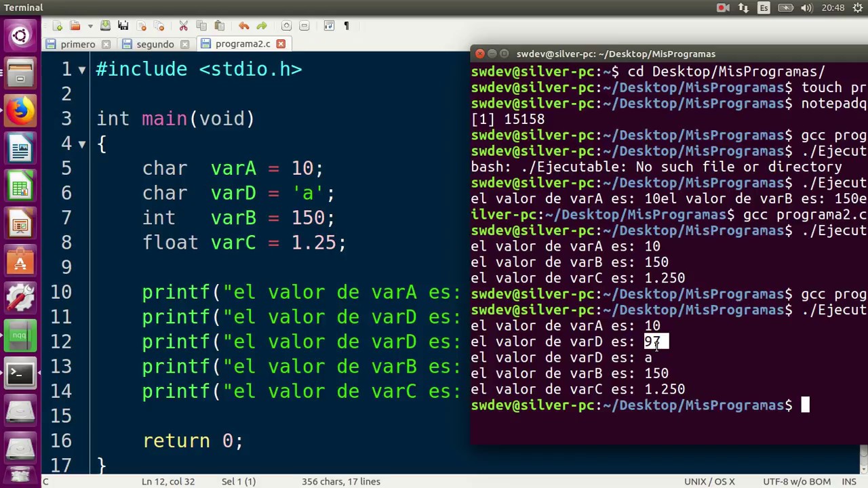The image size is (868, 488).
Task: Open LibreOffice Calc from the launcher
Action: [x=20, y=186]
